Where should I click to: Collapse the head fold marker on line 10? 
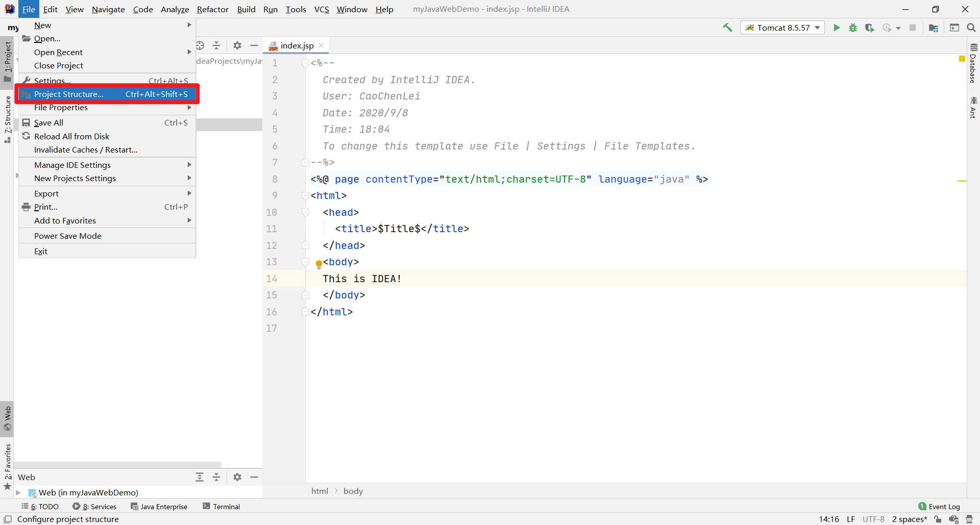305,212
